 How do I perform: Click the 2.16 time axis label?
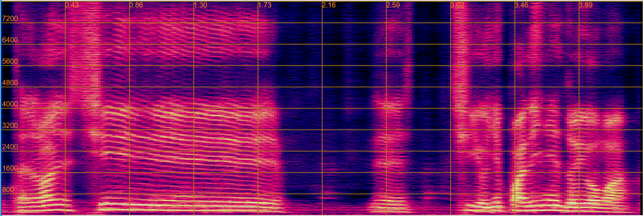pos(329,5)
